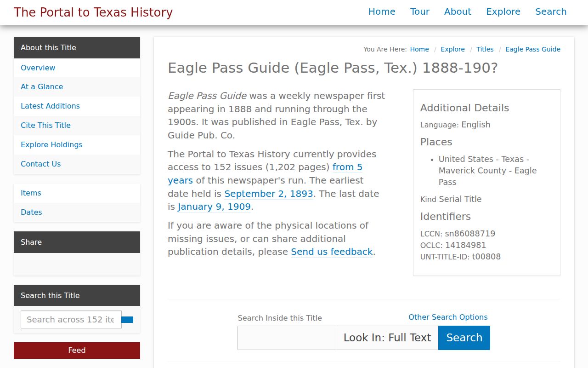The width and height of the screenshot is (588, 368).
Task: Open the Home navigation item
Action: pyautogui.click(x=382, y=12)
